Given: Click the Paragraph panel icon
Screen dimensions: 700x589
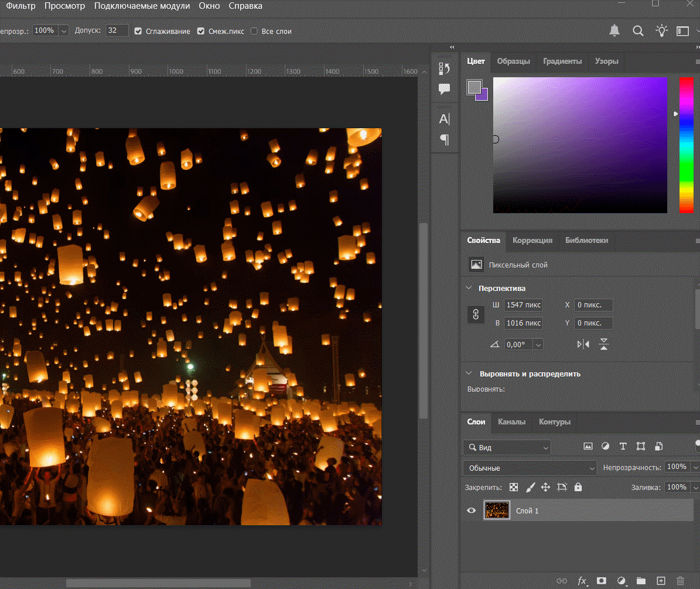Looking at the screenshot, I should [x=445, y=140].
